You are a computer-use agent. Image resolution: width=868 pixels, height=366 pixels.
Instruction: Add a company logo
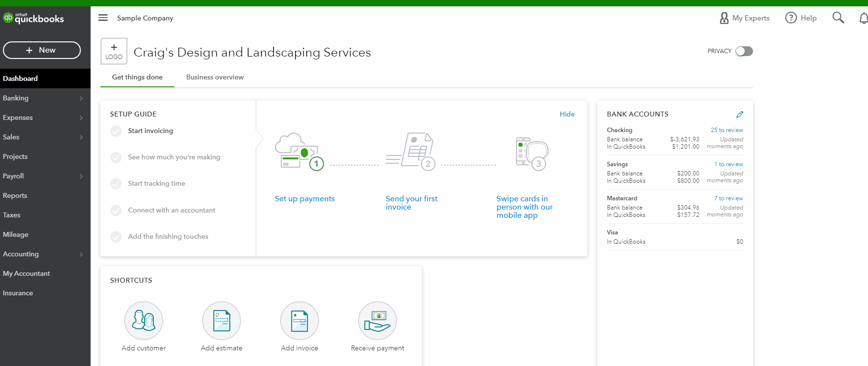point(114,51)
